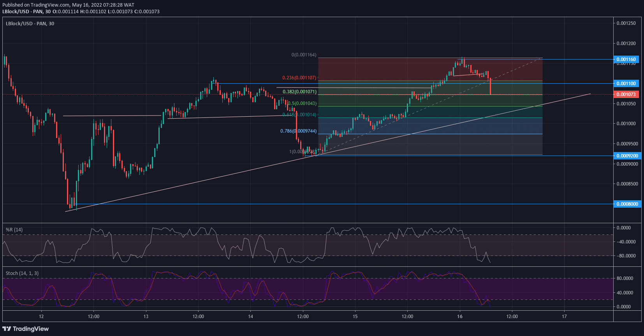The image size is (644, 336).
Task: Click the 80.0000 value on Stoch scale
Action: [625, 278]
